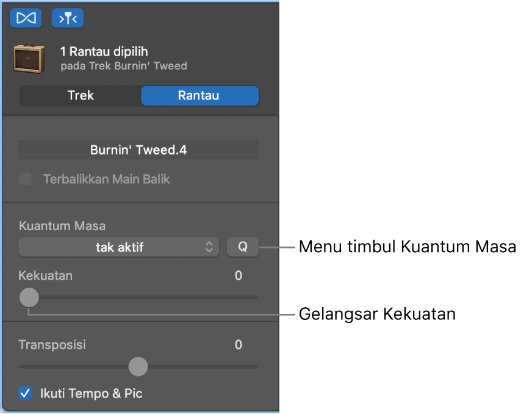Select the Rantau tab
This screenshot has width=532, height=414.
[x=199, y=95]
